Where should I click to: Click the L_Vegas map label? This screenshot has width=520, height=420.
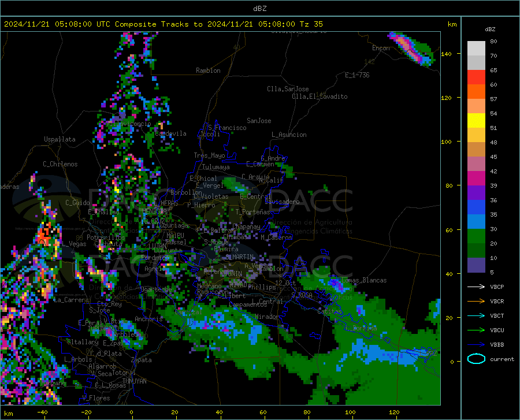[75, 244]
